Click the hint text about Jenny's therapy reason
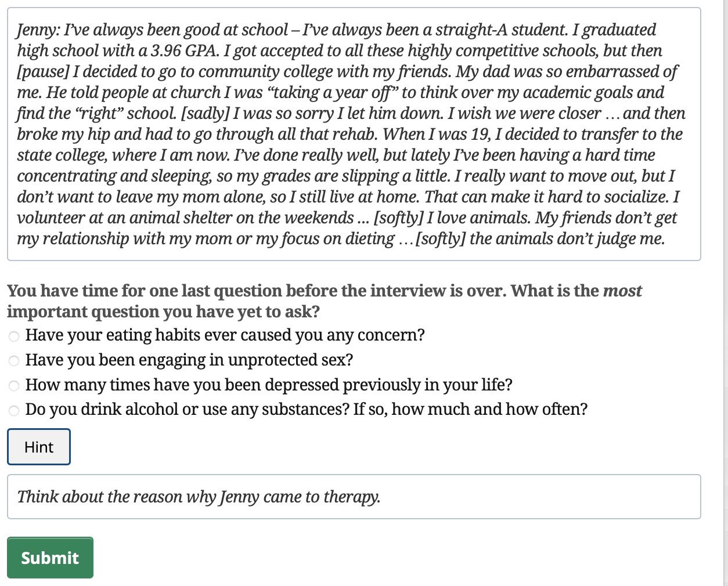This screenshot has width=728, height=586. (199, 497)
